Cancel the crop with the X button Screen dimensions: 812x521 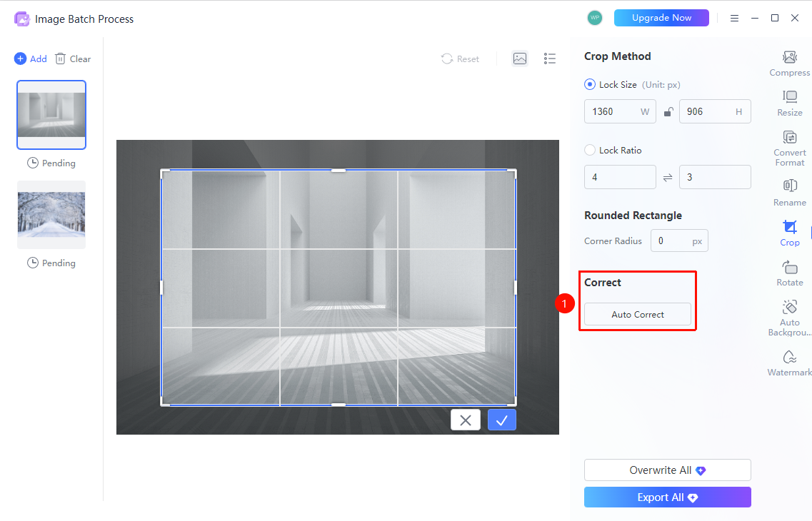click(x=466, y=420)
